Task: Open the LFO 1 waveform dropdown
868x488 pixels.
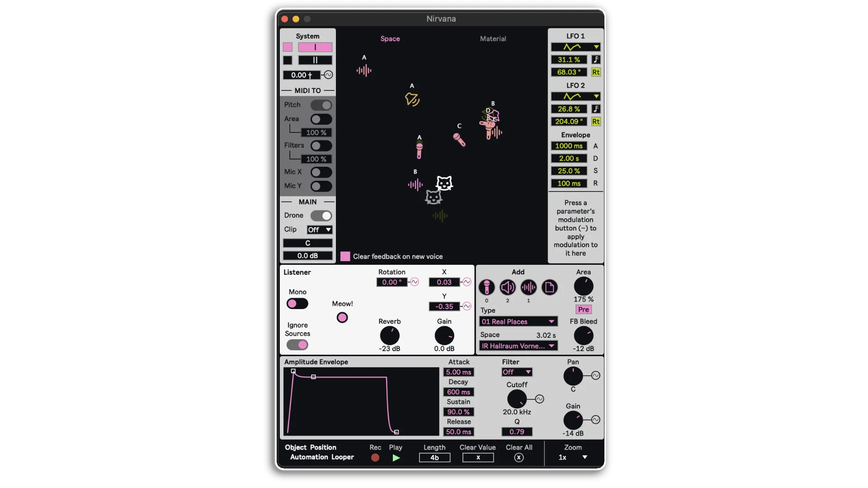Action: coord(576,47)
